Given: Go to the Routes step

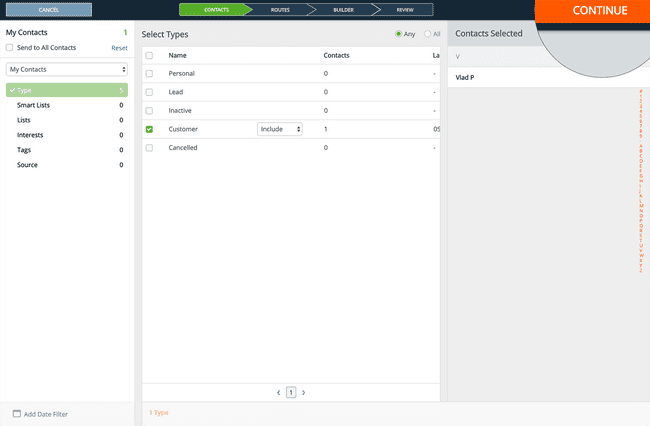Looking at the screenshot, I should pyautogui.click(x=280, y=10).
